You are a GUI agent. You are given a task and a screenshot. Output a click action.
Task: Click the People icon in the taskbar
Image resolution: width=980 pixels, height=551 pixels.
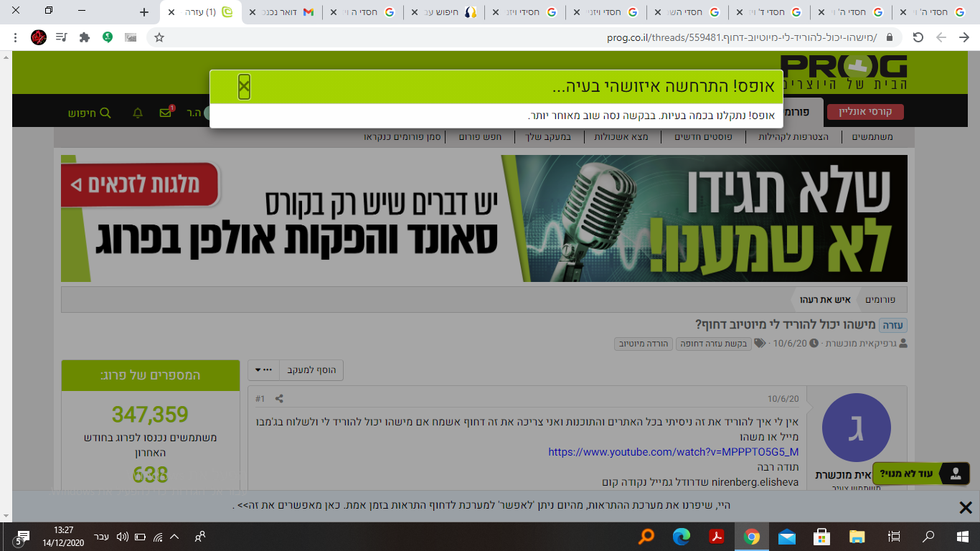tap(201, 537)
